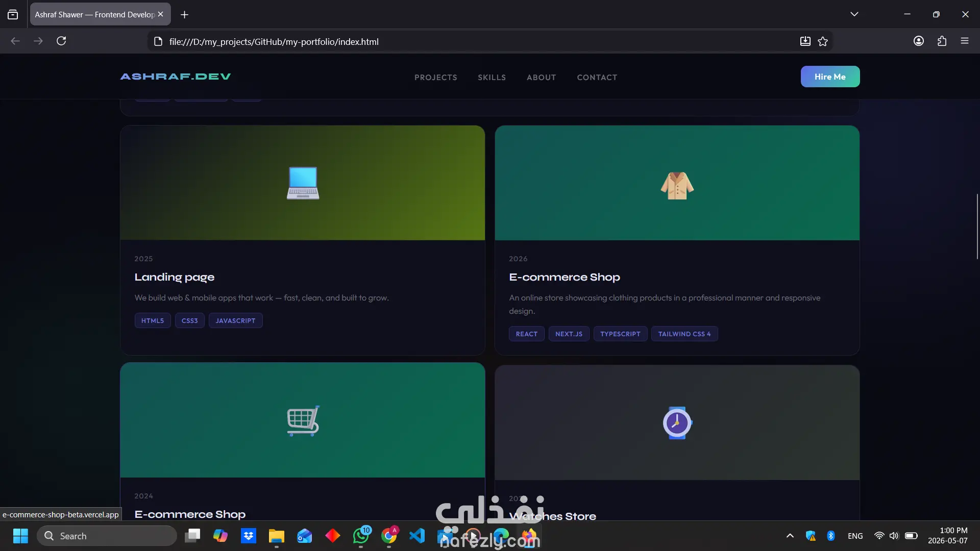Open the ABOUT nav link
The width and height of the screenshot is (980, 551).
click(542, 77)
